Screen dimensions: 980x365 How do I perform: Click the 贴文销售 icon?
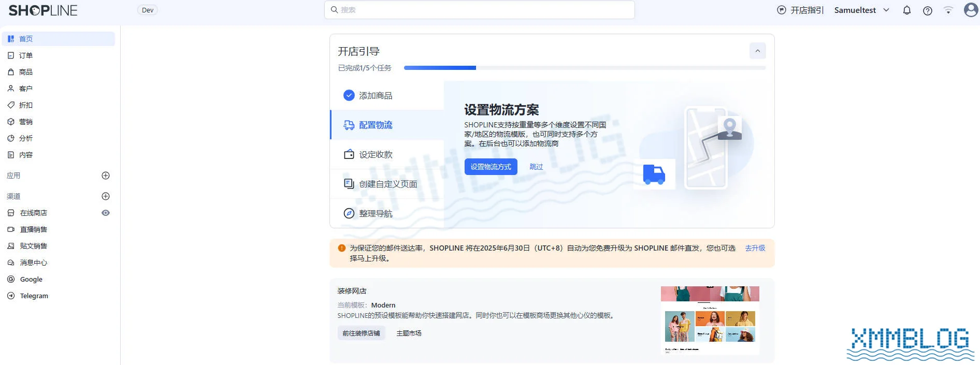click(11, 246)
